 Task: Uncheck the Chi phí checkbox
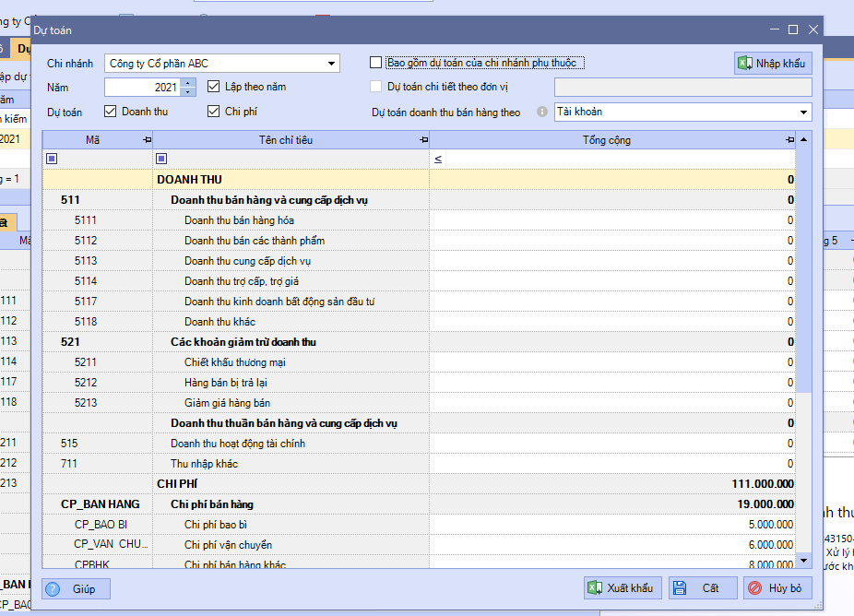(x=214, y=113)
